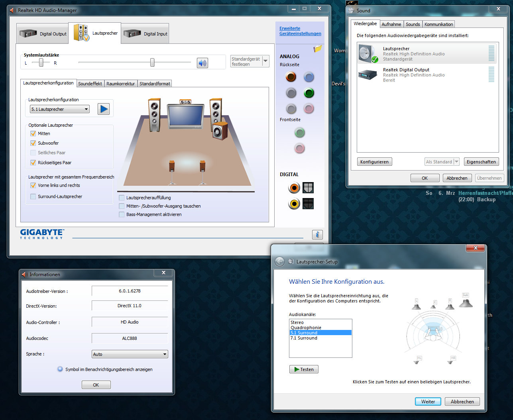Open the Sprache Auto dropdown
The width and height of the screenshot is (513, 420).
[x=130, y=354]
